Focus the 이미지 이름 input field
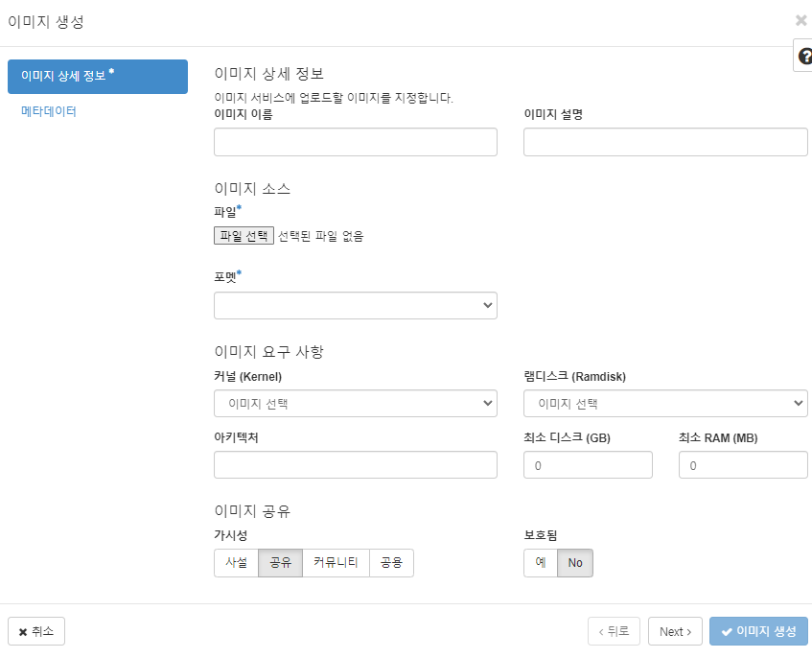 (x=356, y=142)
